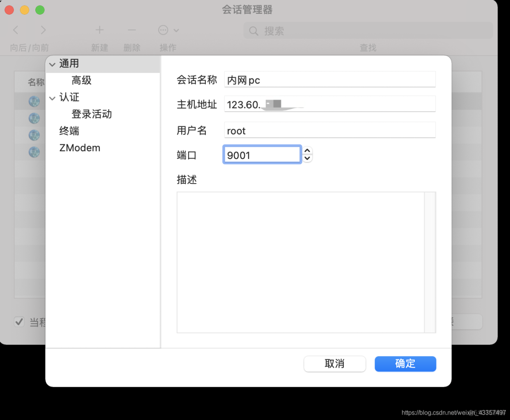Select the first globe session icon
510x420 pixels.
[34, 102]
